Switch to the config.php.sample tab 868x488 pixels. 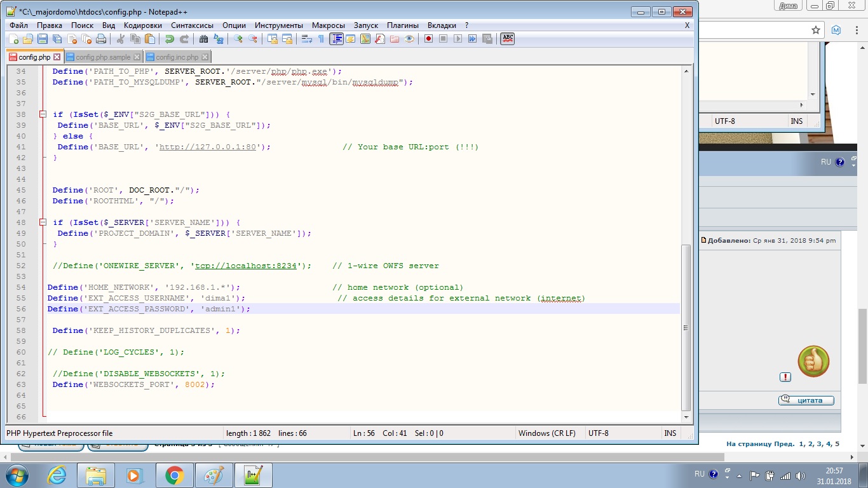click(103, 57)
